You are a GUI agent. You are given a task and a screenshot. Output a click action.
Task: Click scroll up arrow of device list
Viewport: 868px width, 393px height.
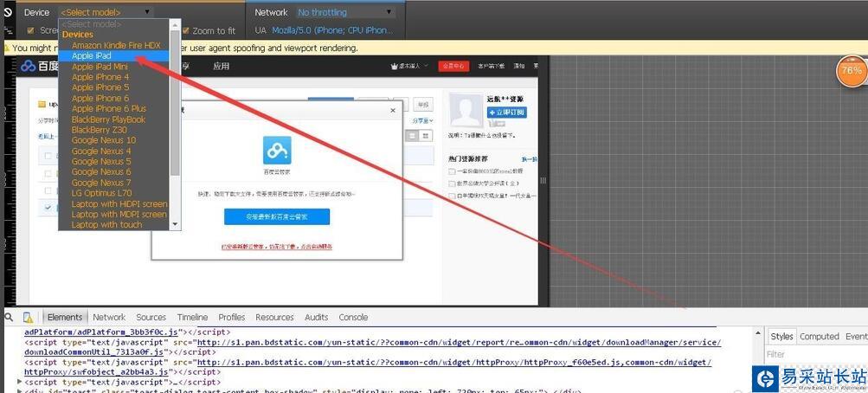(176, 23)
